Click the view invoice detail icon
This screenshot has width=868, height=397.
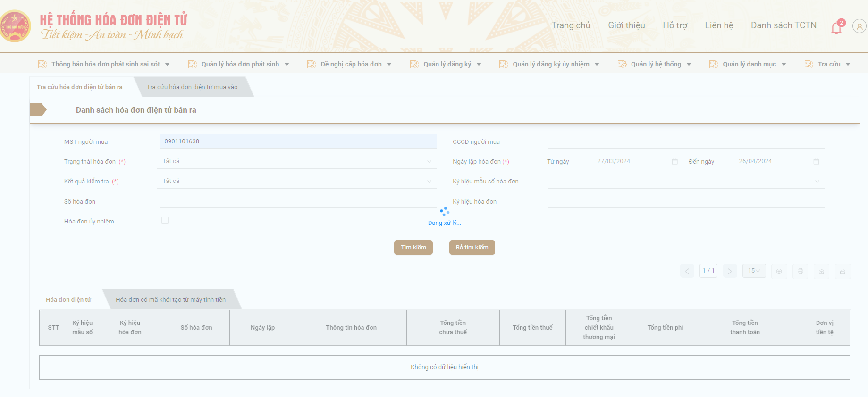(779, 271)
